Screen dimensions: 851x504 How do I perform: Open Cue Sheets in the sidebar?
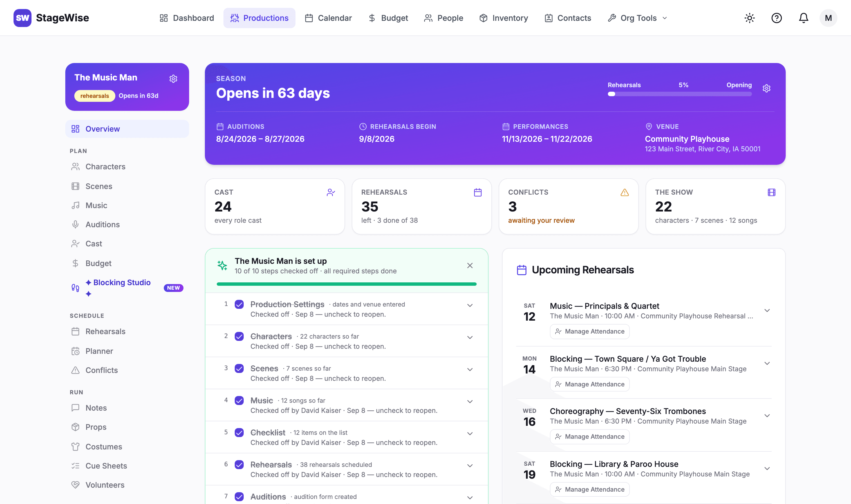127,466
